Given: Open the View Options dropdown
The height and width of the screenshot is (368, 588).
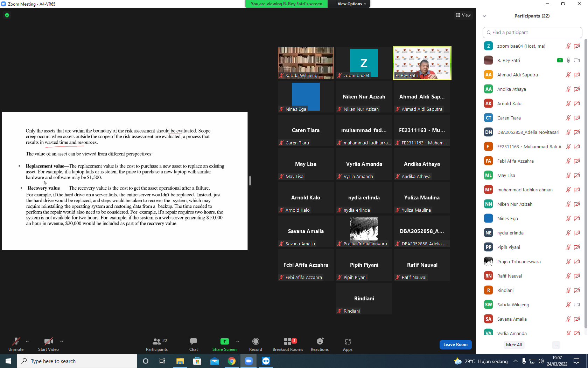Looking at the screenshot, I should [352, 4].
